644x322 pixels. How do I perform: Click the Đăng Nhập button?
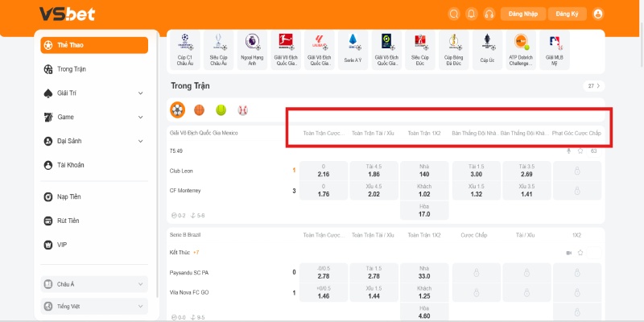click(523, 14)
